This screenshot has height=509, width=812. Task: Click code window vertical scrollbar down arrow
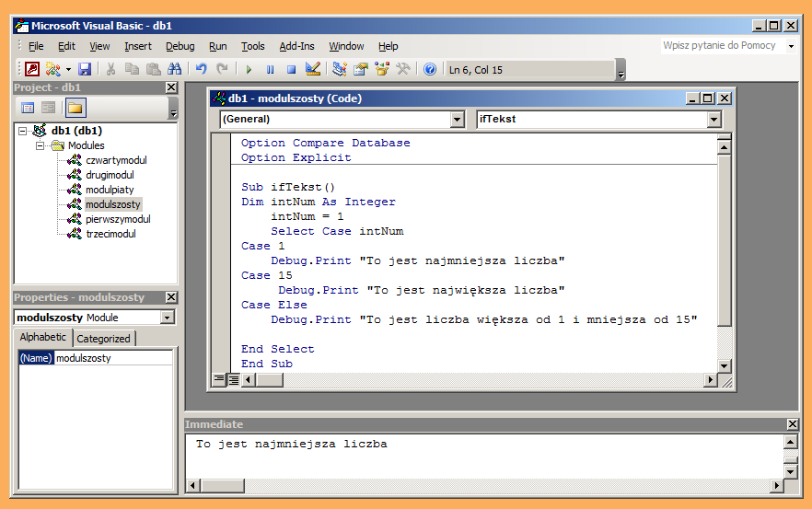(x=724, y=365)
